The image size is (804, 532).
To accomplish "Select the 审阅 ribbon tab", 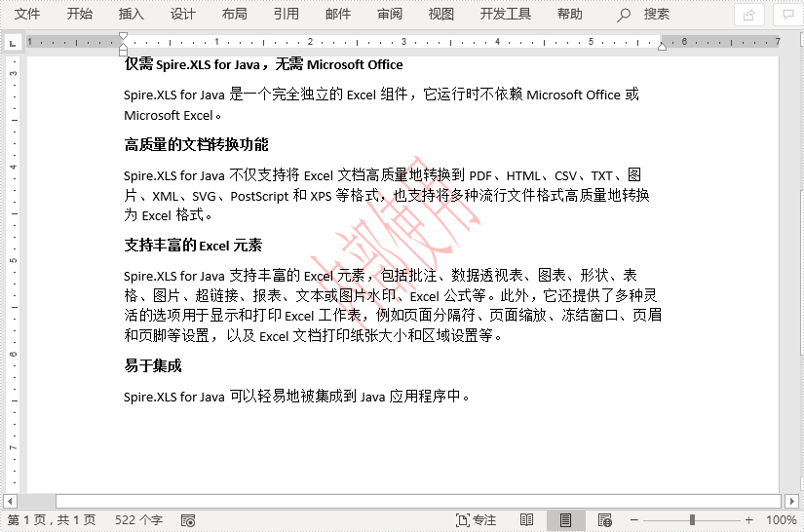I will 390,15.
